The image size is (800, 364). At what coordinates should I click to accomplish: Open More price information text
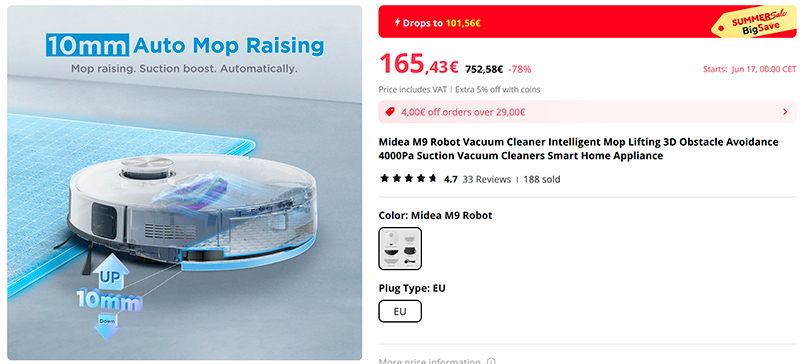click(430, 361)
